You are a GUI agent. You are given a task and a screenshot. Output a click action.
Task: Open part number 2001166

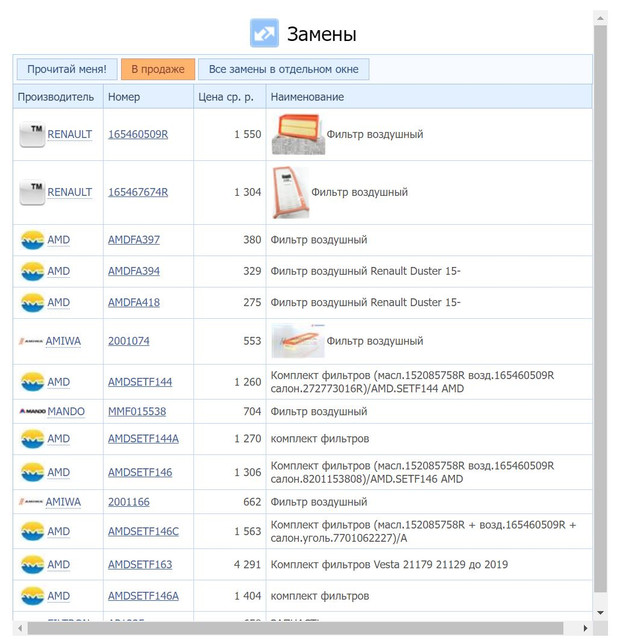pos(129,502)
